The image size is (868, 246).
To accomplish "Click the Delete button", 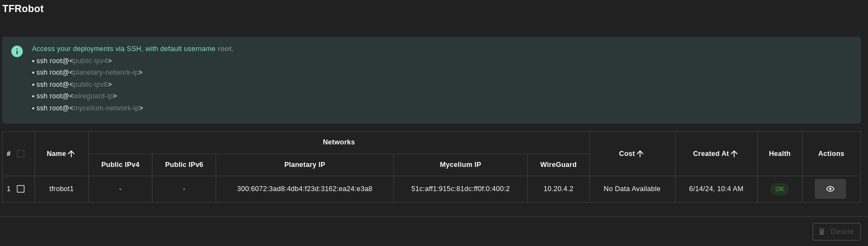I will coord(837,232).
